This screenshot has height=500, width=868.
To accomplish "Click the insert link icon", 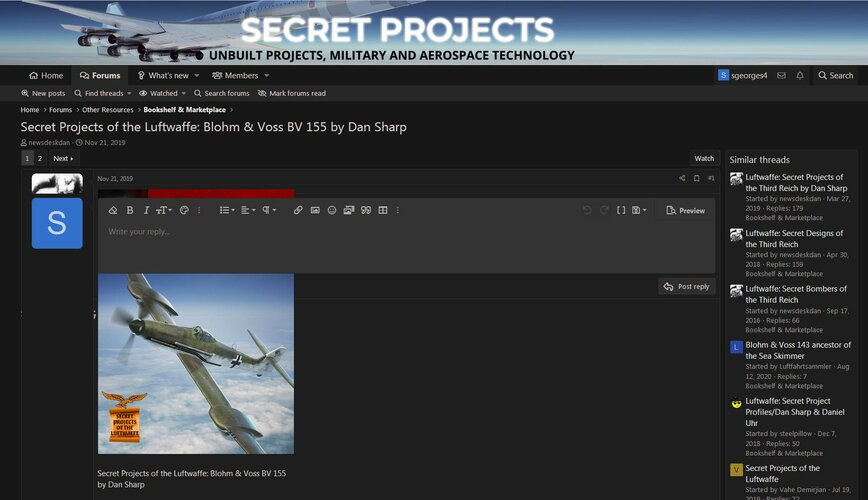I will click(298, 210).
